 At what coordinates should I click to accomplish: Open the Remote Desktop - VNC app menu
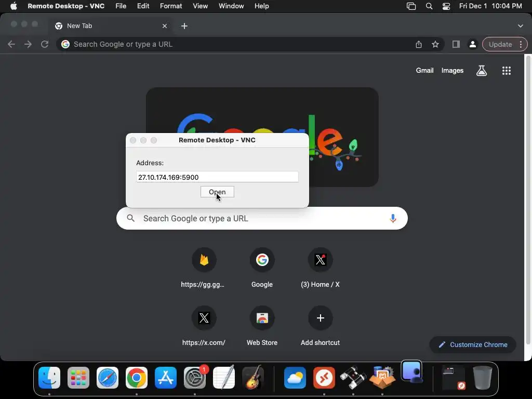tap(66, 6)
